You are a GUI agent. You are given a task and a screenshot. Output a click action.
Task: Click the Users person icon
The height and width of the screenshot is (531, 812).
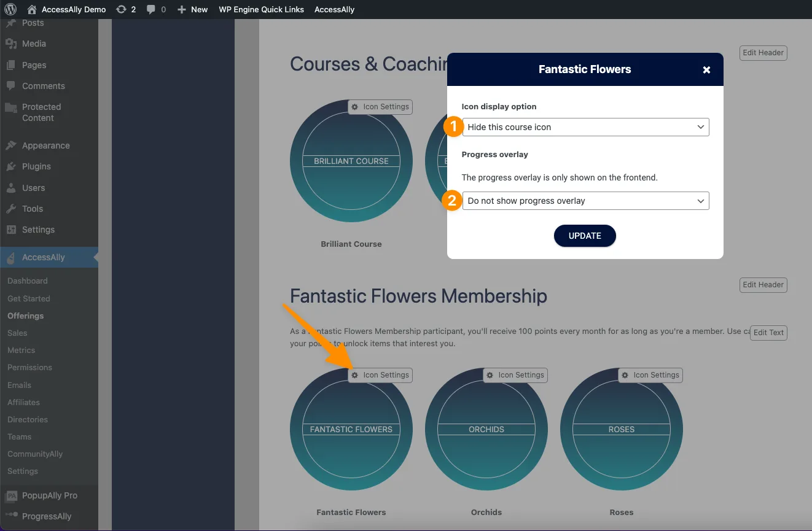(x=11, y=188)
